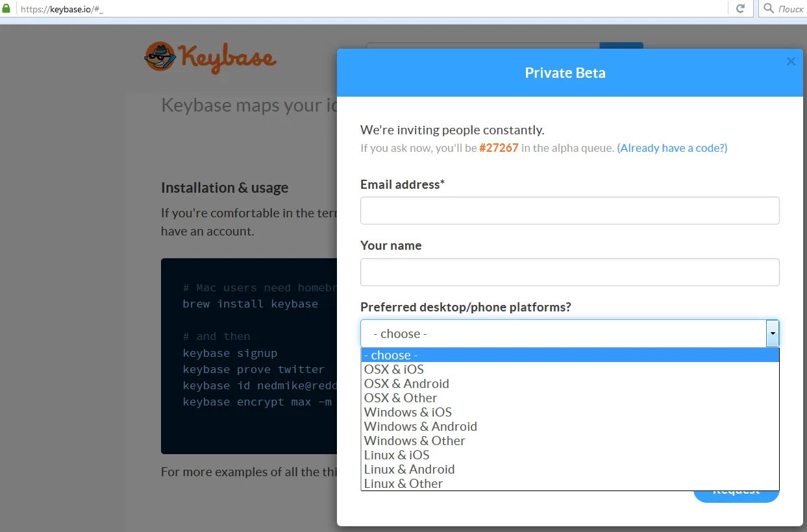Click the Installation & usage heading
Image resolution: width=807 pixels, height=532 pixels.
click(225, 188)
